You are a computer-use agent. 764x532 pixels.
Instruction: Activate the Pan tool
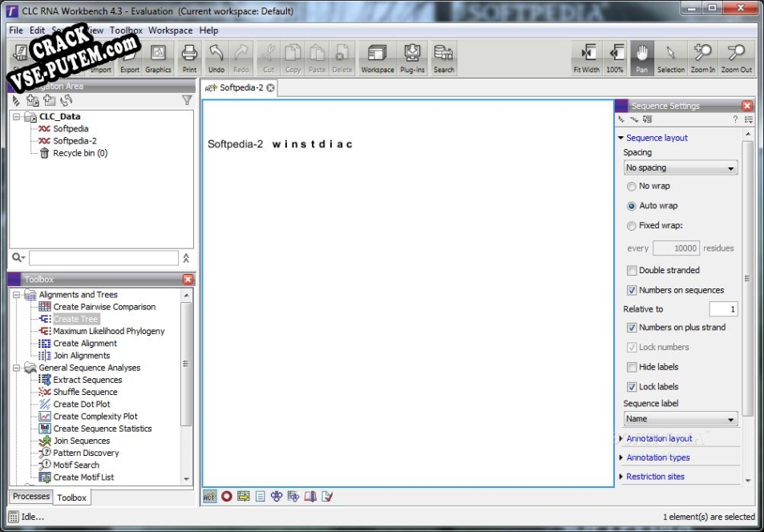tap(641, 58)
